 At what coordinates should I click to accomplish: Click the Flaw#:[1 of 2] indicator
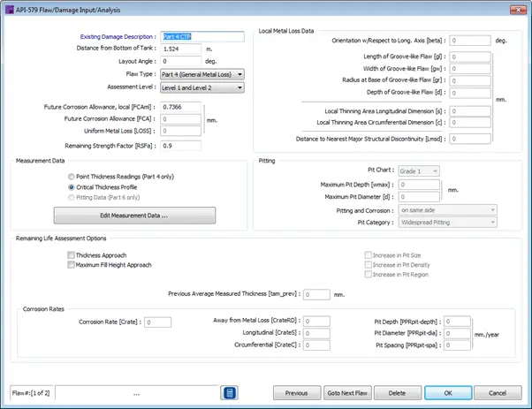pyautogui.click(x=31, y=393)
